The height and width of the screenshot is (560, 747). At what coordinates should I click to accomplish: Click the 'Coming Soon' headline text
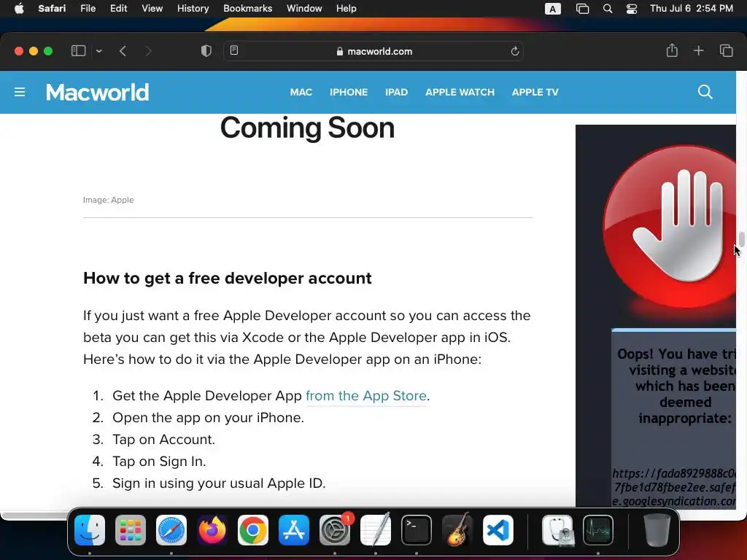(307, 128)
